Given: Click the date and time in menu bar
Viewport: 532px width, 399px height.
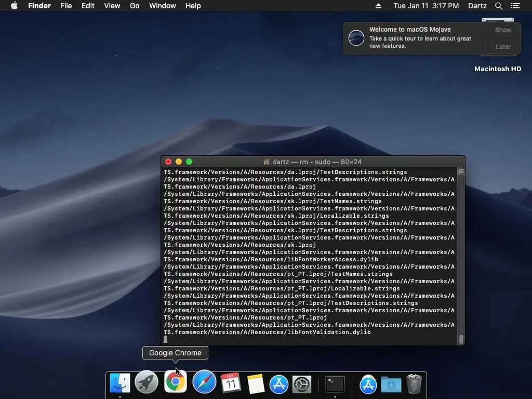Looking at the screenshot, I should tap(426, 6).
